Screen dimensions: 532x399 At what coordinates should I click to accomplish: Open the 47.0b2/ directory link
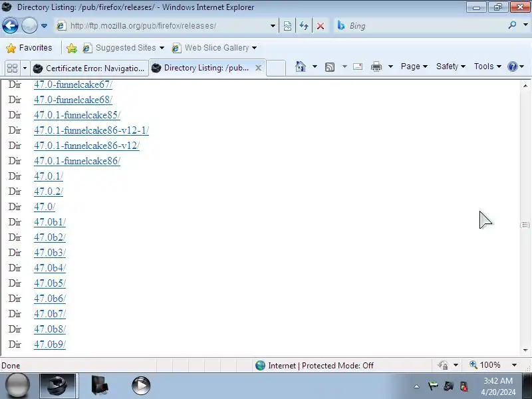pyautogui.click(x=50, y=237)
